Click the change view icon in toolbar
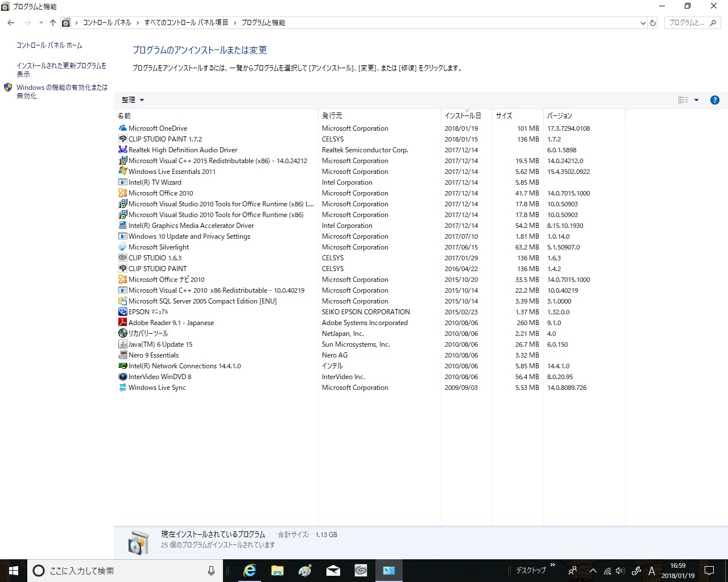728x582 pixels. click(683, 100)
